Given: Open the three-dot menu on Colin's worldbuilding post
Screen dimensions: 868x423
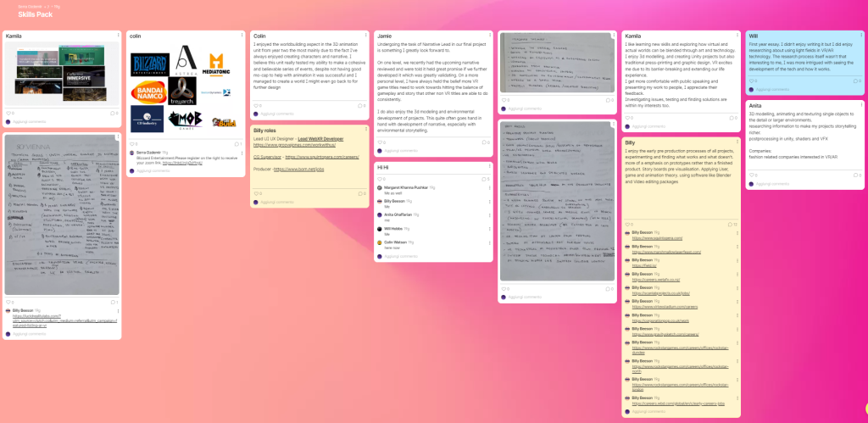Looking at the screenshot, I should pyautogui.click(x=366, y=35).
